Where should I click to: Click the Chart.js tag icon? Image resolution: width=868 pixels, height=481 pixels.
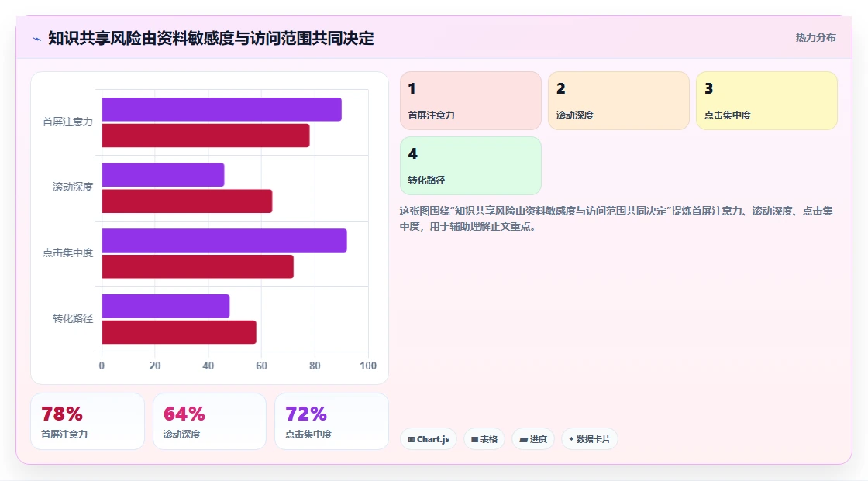(412, 439)
